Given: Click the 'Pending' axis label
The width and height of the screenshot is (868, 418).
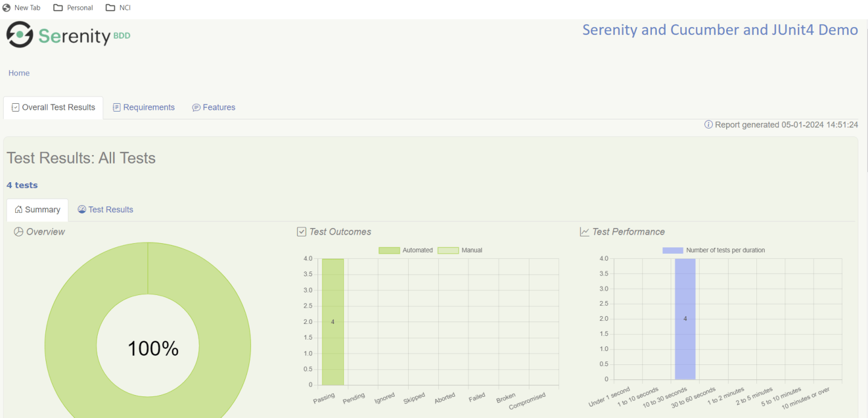Looking at the screenshot, I should pos(354,399).
